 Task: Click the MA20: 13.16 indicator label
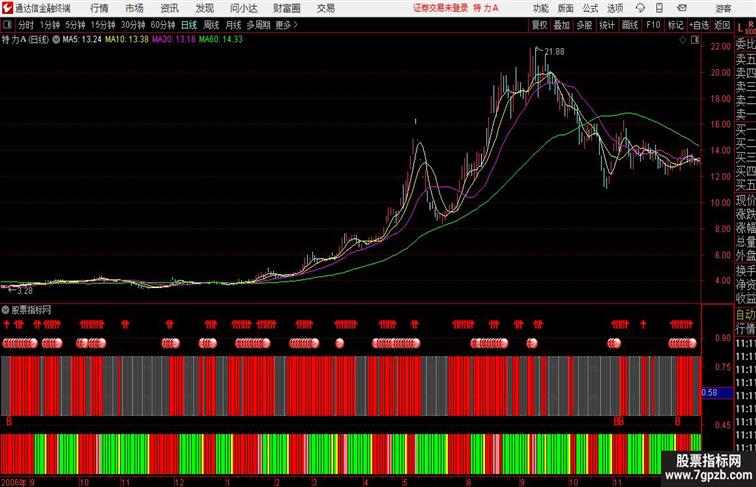coord(174,40)
